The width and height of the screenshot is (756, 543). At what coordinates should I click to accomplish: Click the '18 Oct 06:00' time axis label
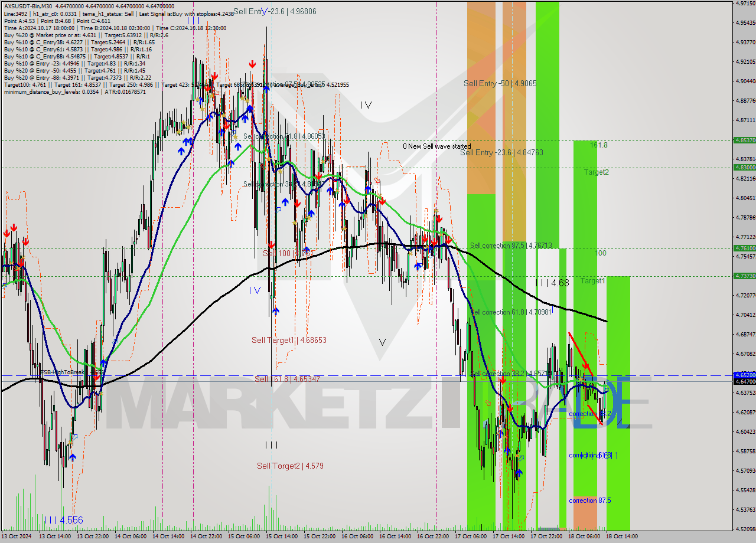[x=584, y=537]
